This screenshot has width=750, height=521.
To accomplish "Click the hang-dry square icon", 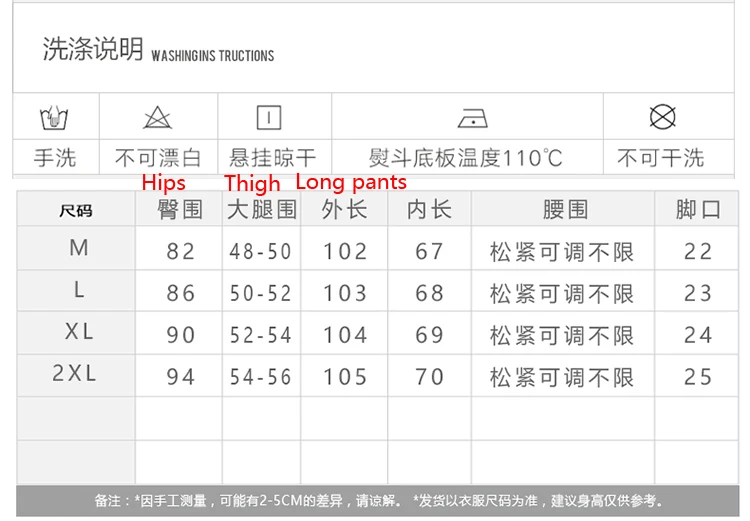I will [269, 118].
